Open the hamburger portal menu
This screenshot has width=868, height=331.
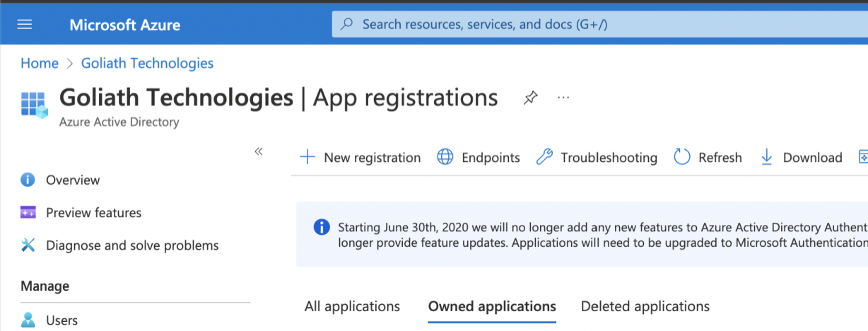(x=25, y=25)
